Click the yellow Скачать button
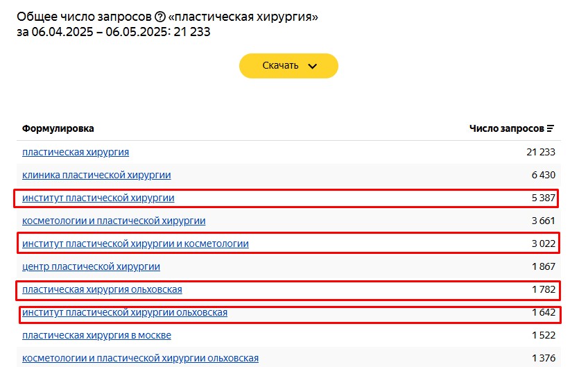The height and width of the screenshot is (367, 588). (288, 66)
